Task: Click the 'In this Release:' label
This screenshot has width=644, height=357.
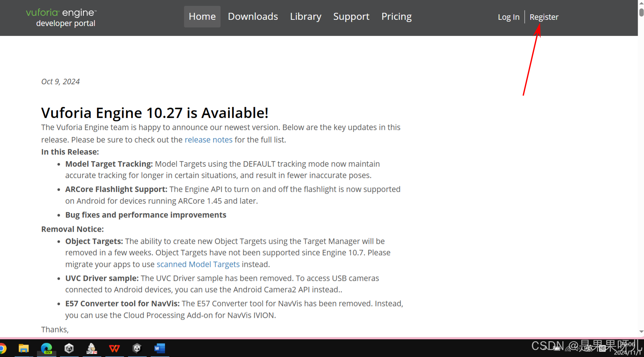Action: point(70,152)
